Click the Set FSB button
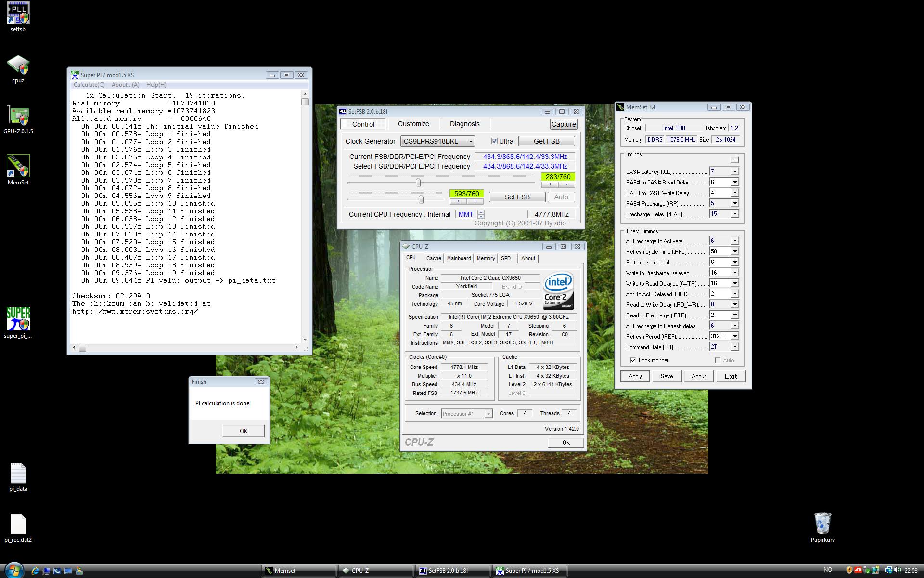The height and width of the screenshot is (578, 924). tap(517, 197)
